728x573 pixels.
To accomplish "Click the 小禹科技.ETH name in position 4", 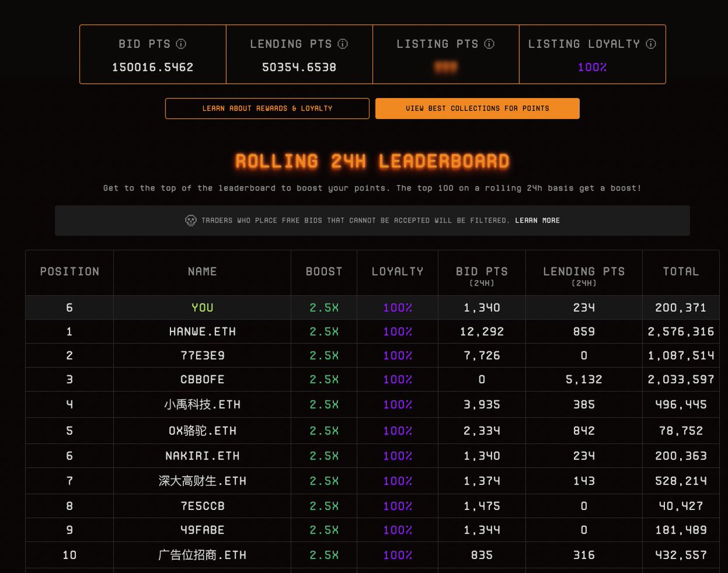I will pos(202,404).
